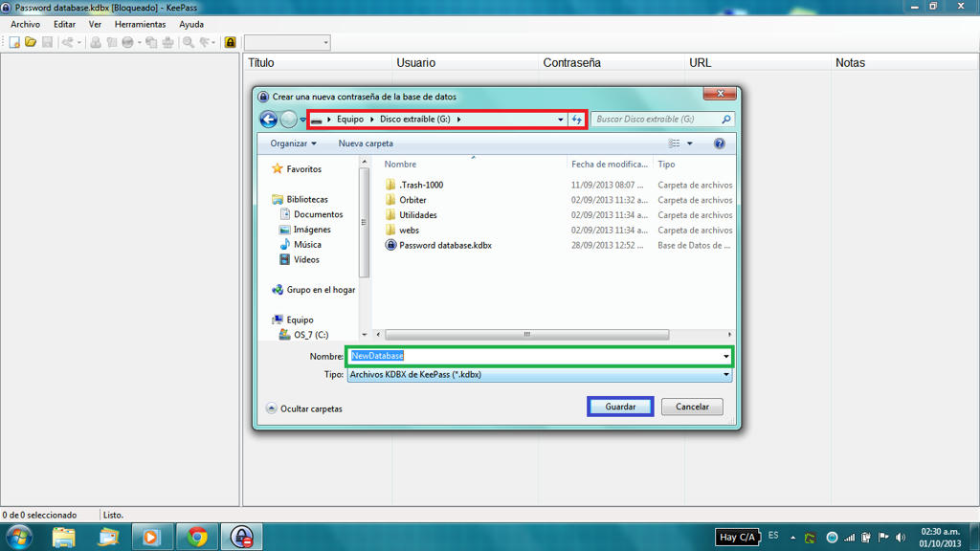Open the Tipo file type dropdown
Image resolution: width=980 pixels, height=551 pixels.
pyautogui.click(x=539, y=375)
